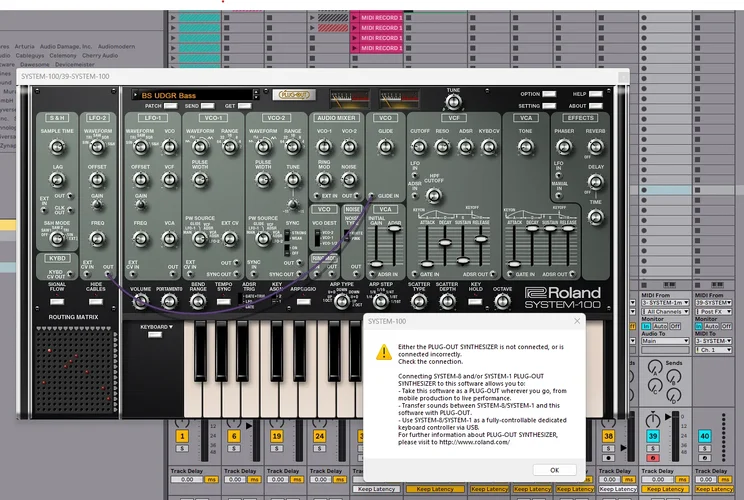Click the PATCH button under preset name
Screen dimensions: 744x500
click(x=172, y=105)
